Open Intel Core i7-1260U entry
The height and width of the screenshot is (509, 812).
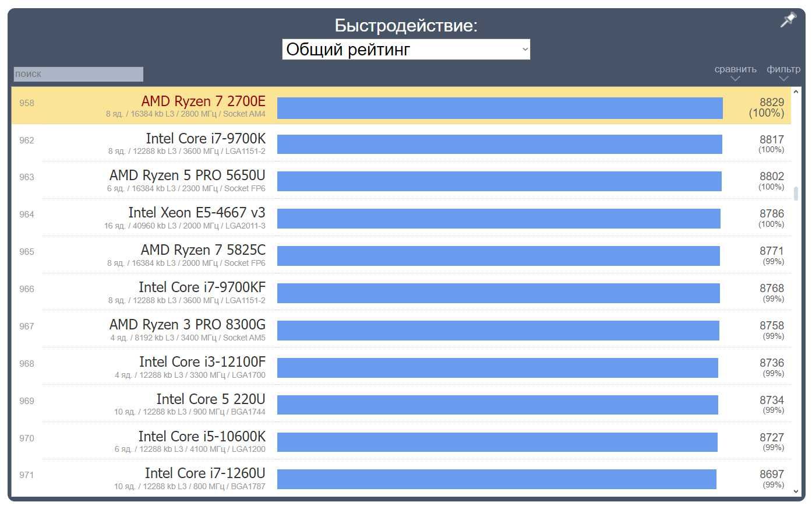(x=205, y=473)
